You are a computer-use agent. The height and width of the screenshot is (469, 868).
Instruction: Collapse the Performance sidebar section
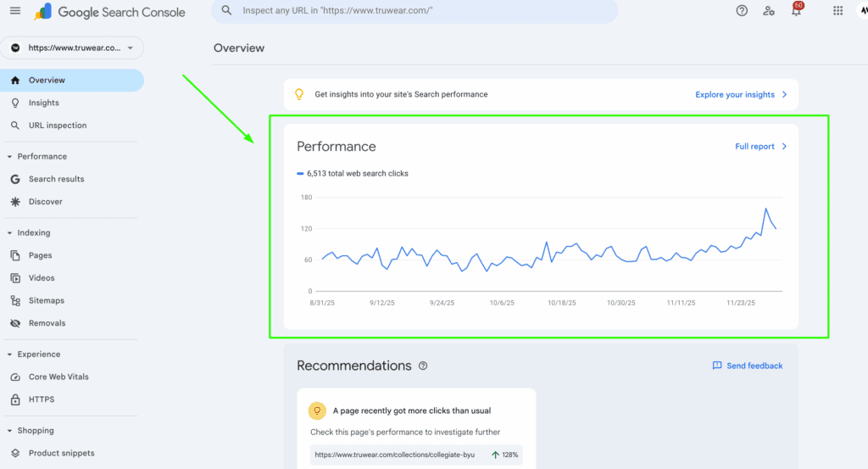(9, 157)
